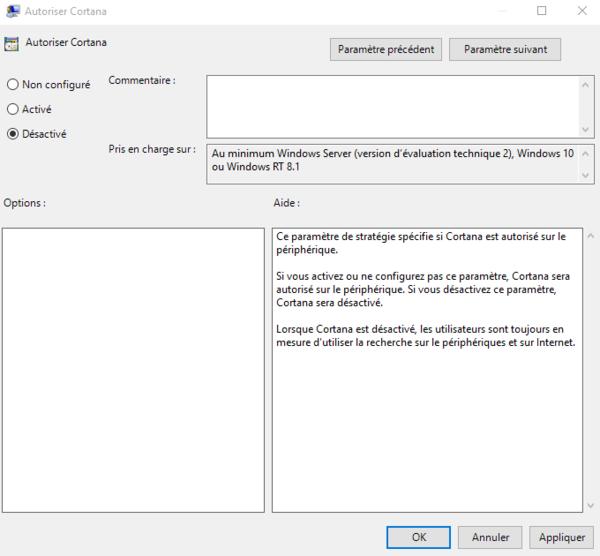Go to Paramètre précédent

(386, 49)
